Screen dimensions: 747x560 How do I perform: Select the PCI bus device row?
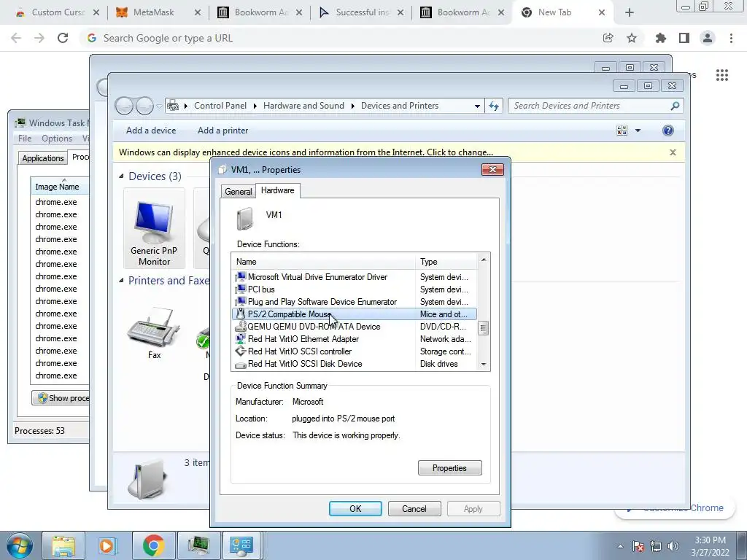tap(354, 289)
